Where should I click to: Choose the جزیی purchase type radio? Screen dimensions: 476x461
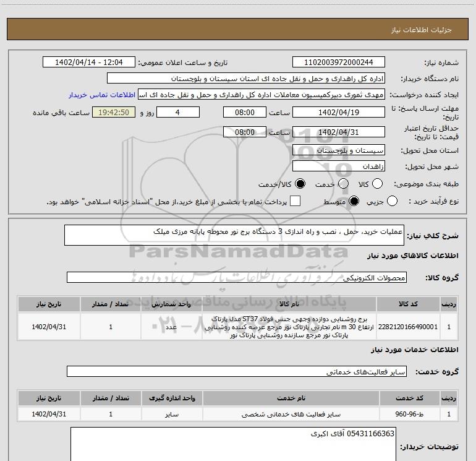point(392,201)
